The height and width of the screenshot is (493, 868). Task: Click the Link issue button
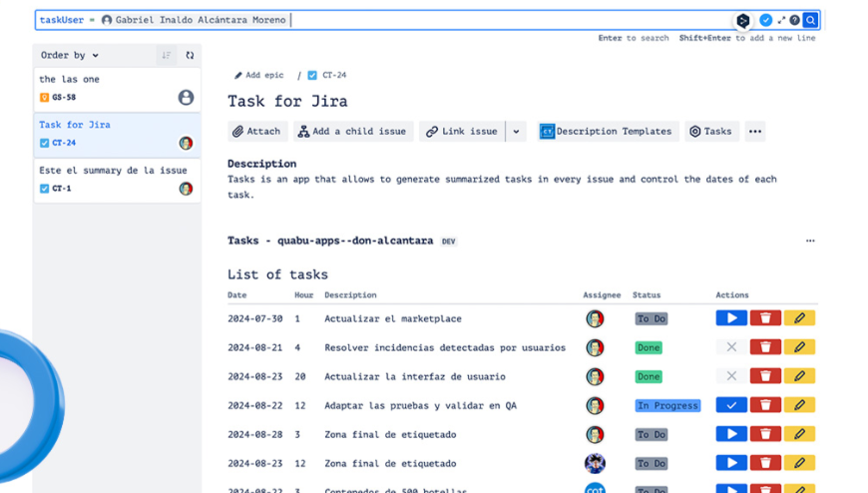pos(462,132)
